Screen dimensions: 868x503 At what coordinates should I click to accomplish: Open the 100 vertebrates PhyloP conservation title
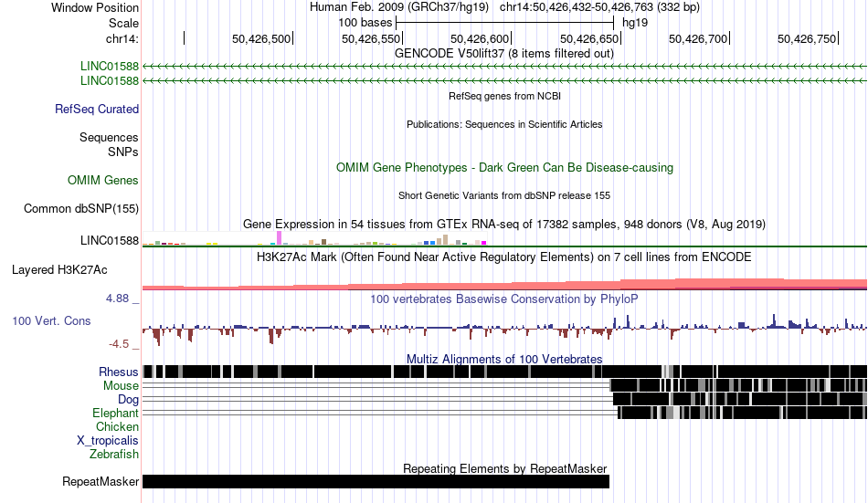click(x=504, y=299)
